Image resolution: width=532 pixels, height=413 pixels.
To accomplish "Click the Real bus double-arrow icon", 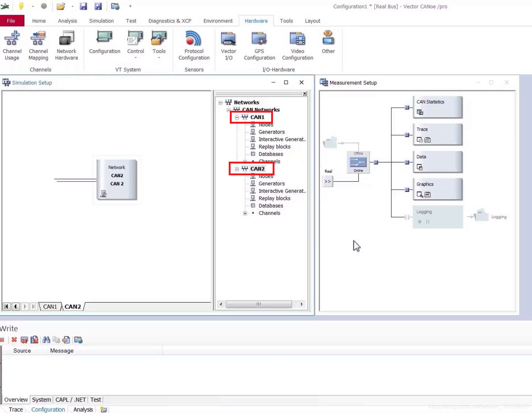I will coord(328,182).
